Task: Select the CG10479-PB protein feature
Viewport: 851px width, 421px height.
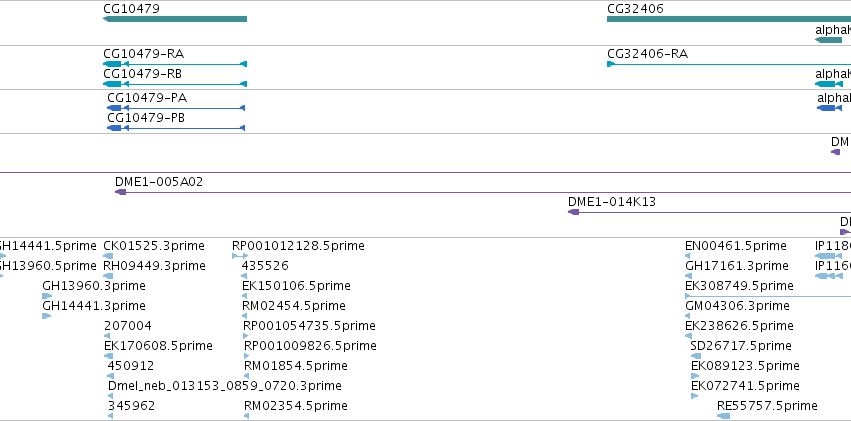Action: pyautogui.click(x=176, y=128)
